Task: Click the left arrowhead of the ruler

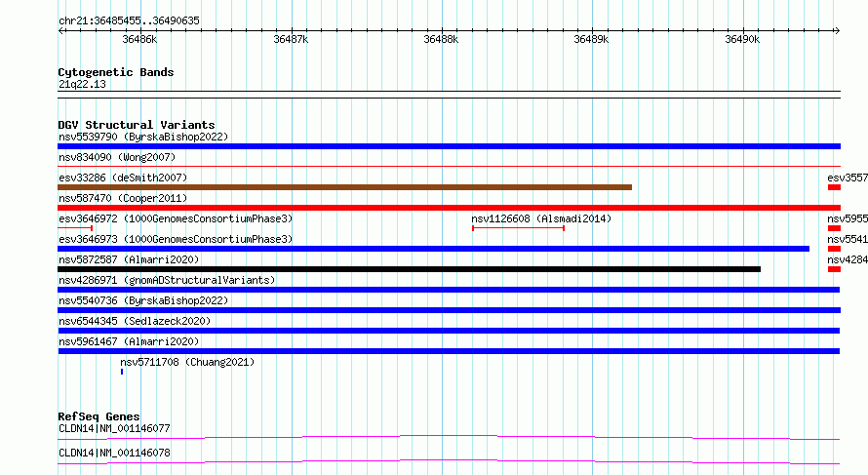Action: pos(60,31)
